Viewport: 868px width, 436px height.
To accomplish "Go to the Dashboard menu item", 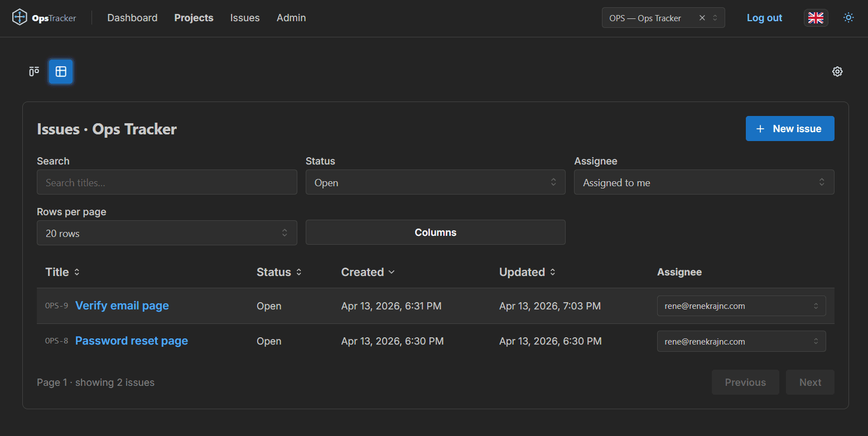I will tap(132, 17).
